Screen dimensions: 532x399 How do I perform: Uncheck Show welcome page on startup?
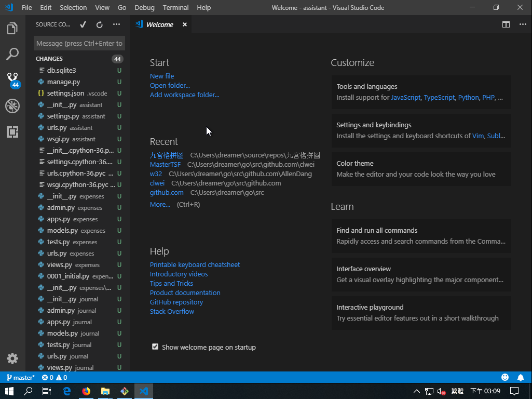155,347
